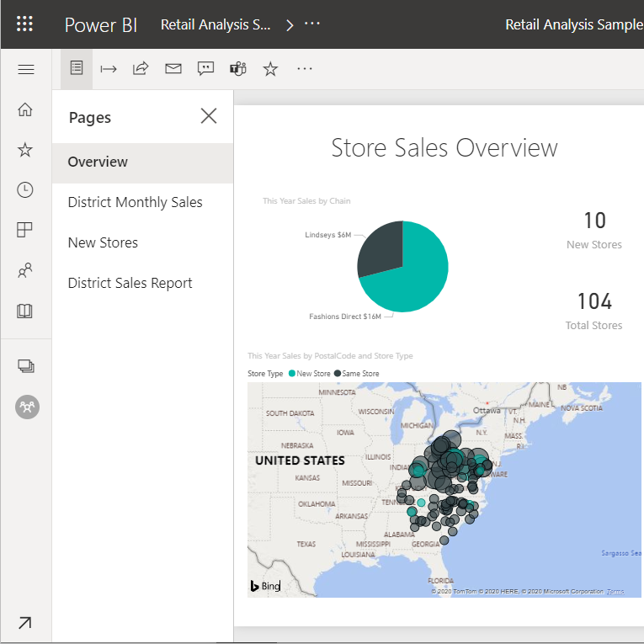Go to Home in left navigation
The image size is (644, 644).
[x=25, y=109]
